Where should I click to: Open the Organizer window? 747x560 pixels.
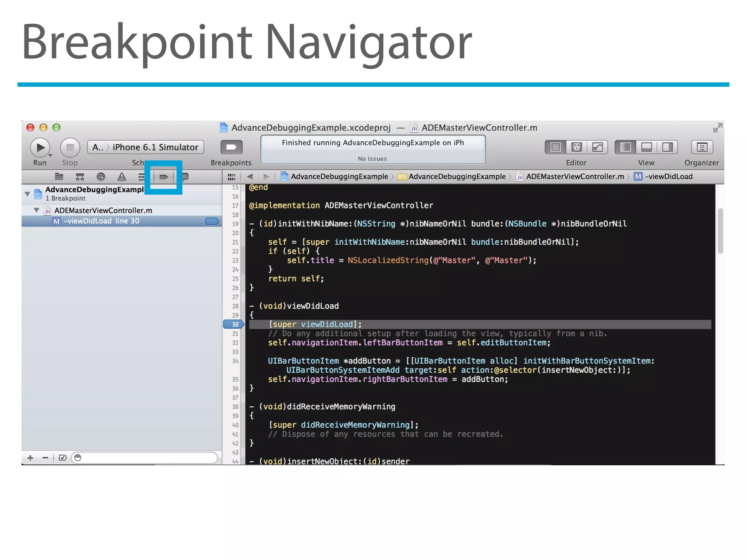[702, 147]
